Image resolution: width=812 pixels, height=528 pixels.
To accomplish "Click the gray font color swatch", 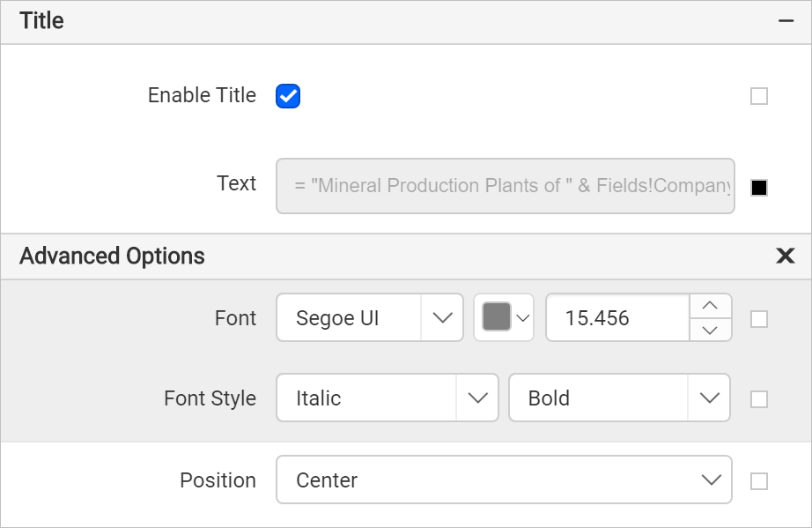I will coord(496,317).
